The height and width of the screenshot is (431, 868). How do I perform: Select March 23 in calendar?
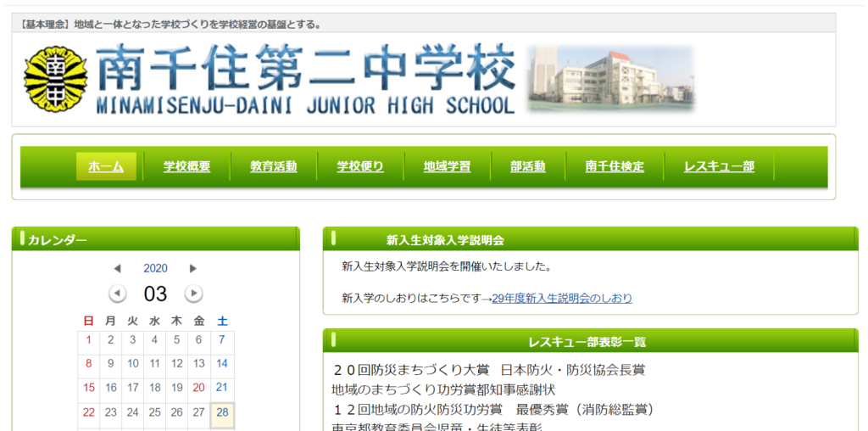(111, 412)
